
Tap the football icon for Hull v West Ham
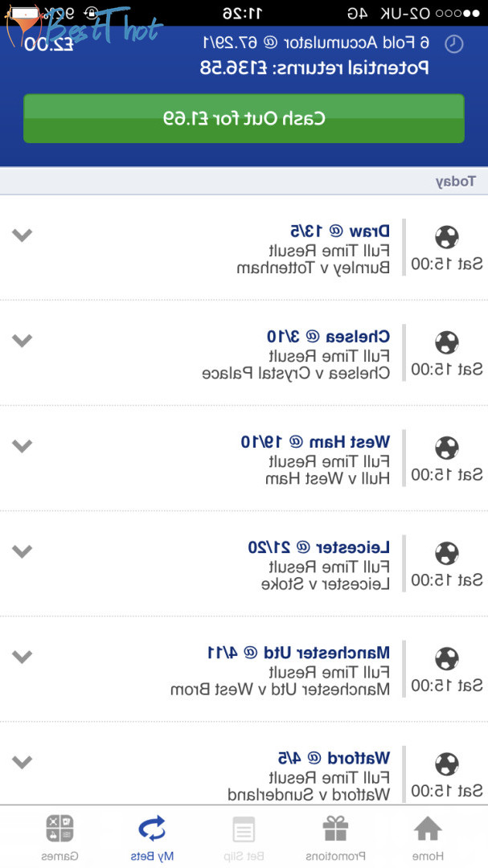point(446,448)
